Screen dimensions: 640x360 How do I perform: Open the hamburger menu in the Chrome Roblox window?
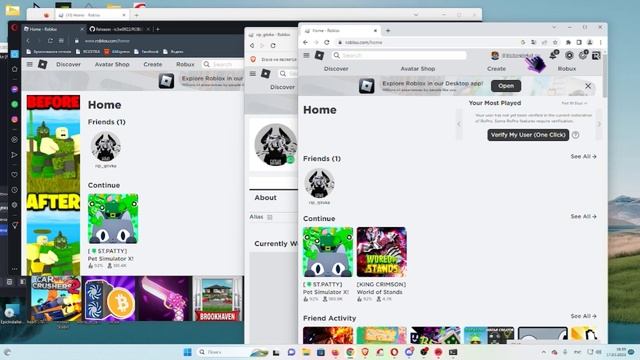(306, 55)
